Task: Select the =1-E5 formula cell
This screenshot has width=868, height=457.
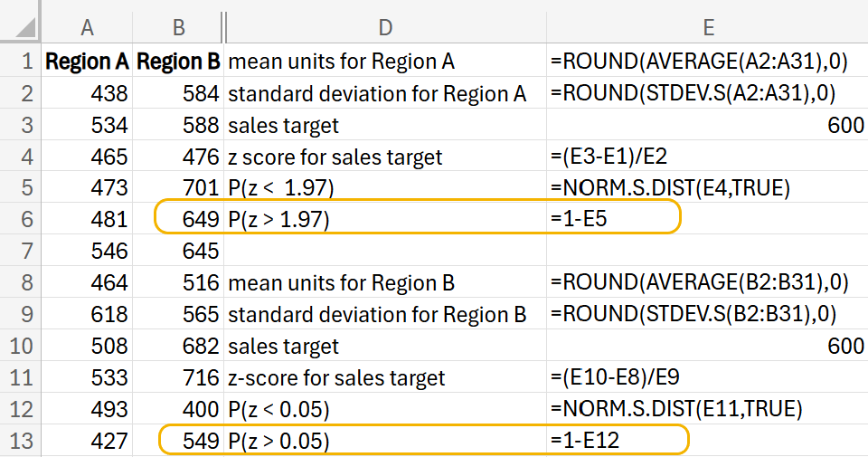Action: click(707, 219)
